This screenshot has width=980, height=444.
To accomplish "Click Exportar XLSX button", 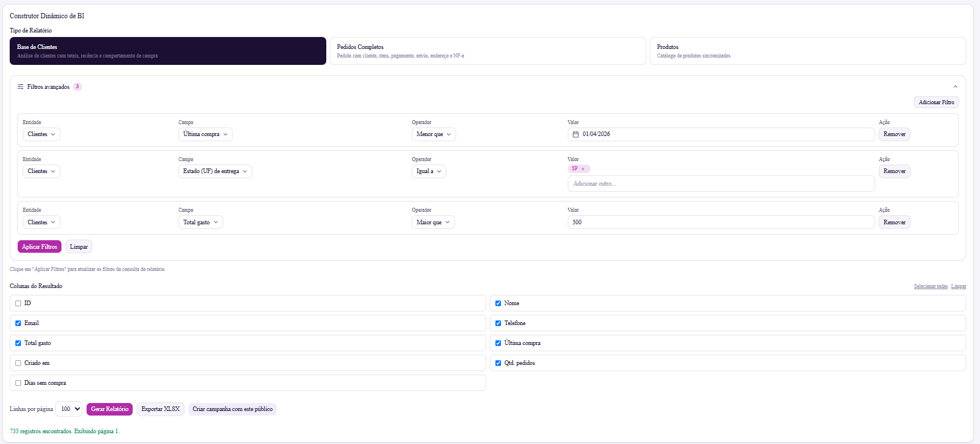I will [161, 409].
